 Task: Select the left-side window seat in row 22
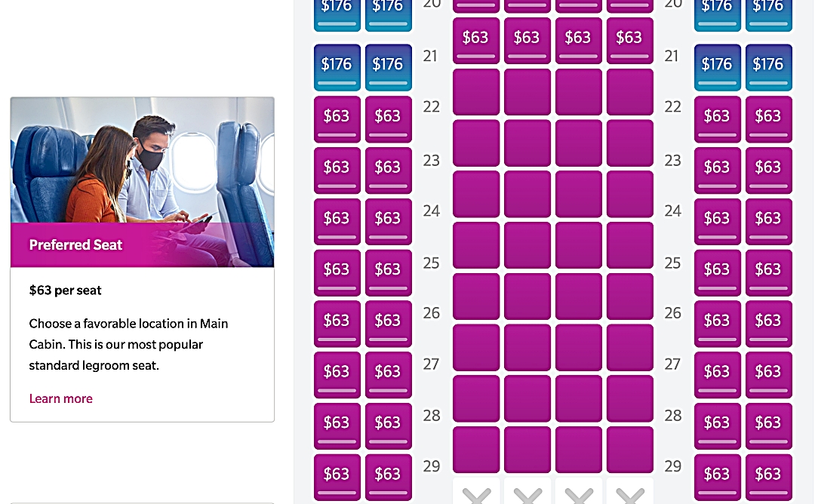[337, 118]
